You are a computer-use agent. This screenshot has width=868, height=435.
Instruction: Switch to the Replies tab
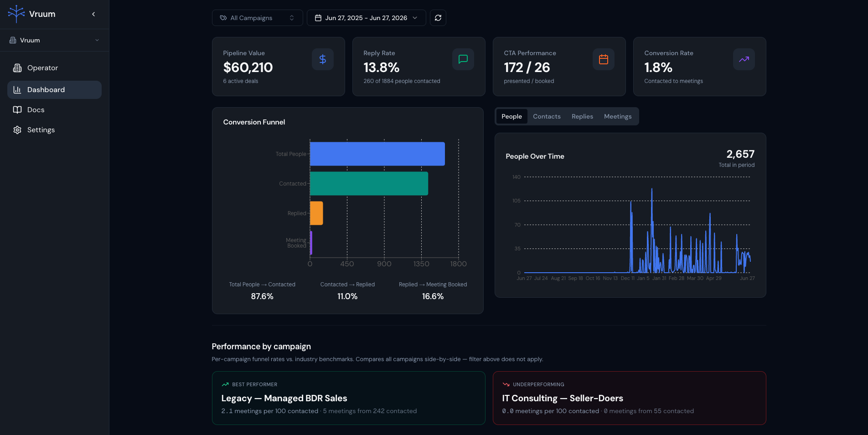582,116
